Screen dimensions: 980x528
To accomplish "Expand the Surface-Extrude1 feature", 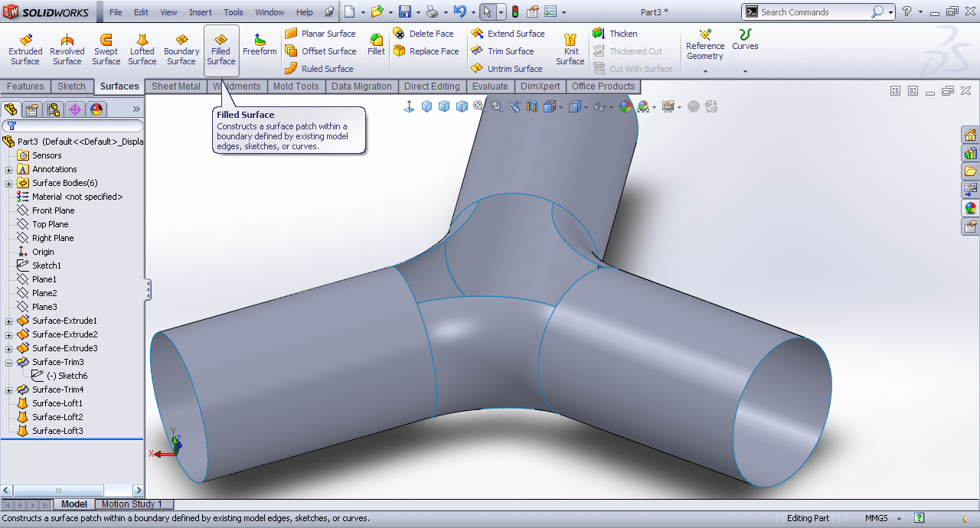I will [9, 321].
